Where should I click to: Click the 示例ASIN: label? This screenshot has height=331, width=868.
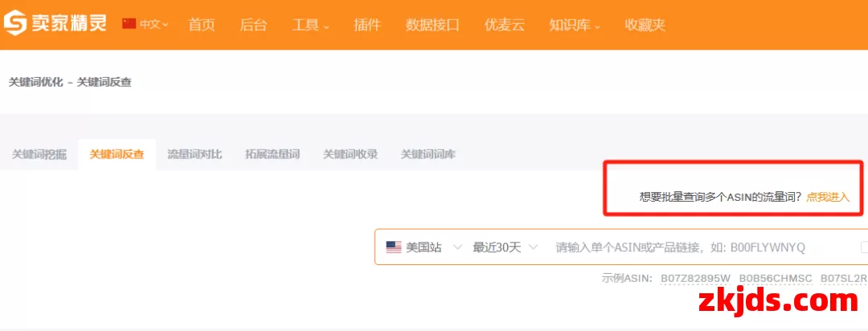[x=627, y=278]
